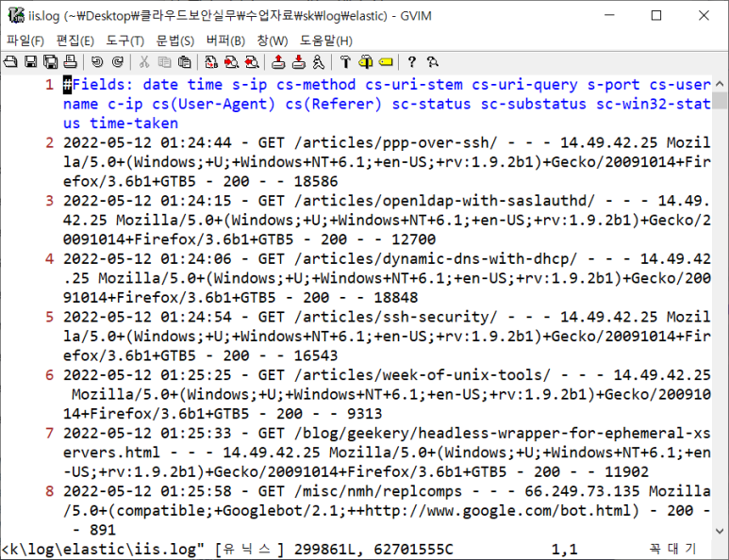Open the 편집(E) menu
Screen dimensions: 729x560
pos(75,41)
